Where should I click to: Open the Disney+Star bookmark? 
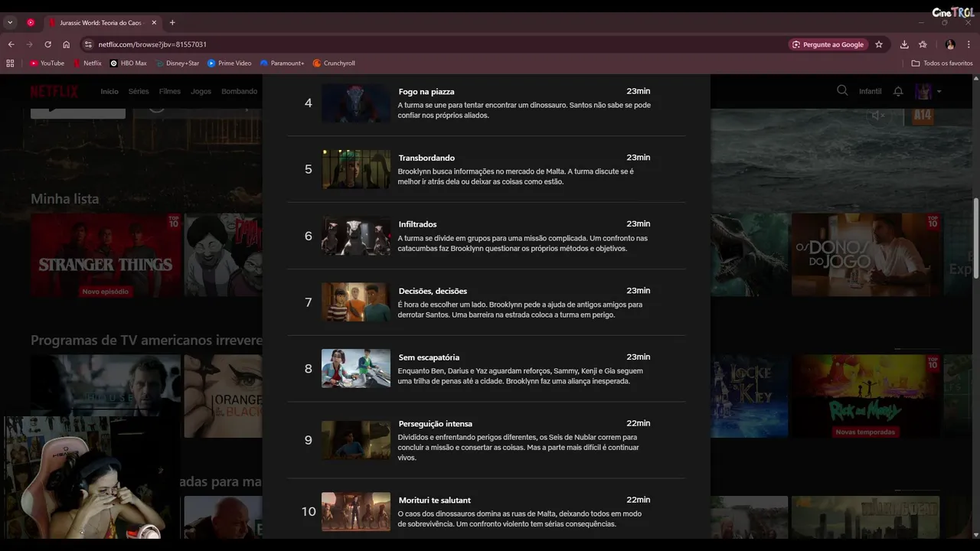click(177, 64)
